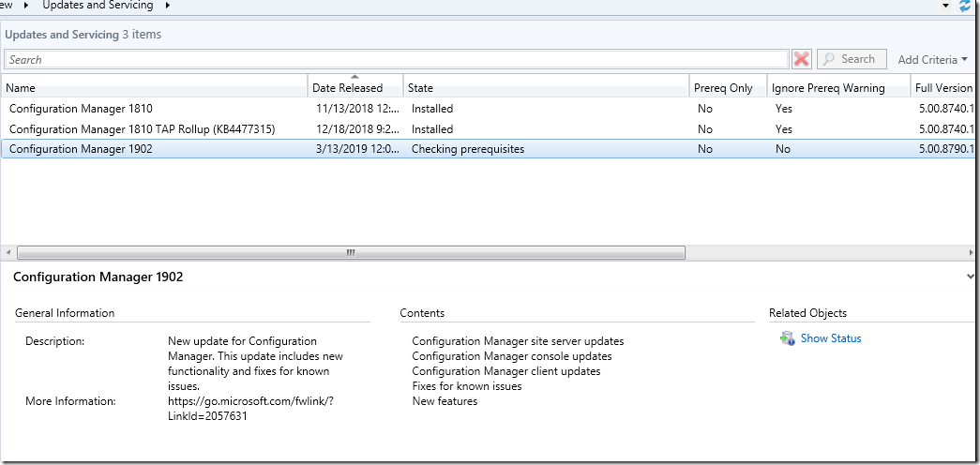Sort by Full Version column header
980x465 pixels.
[945, 87]
